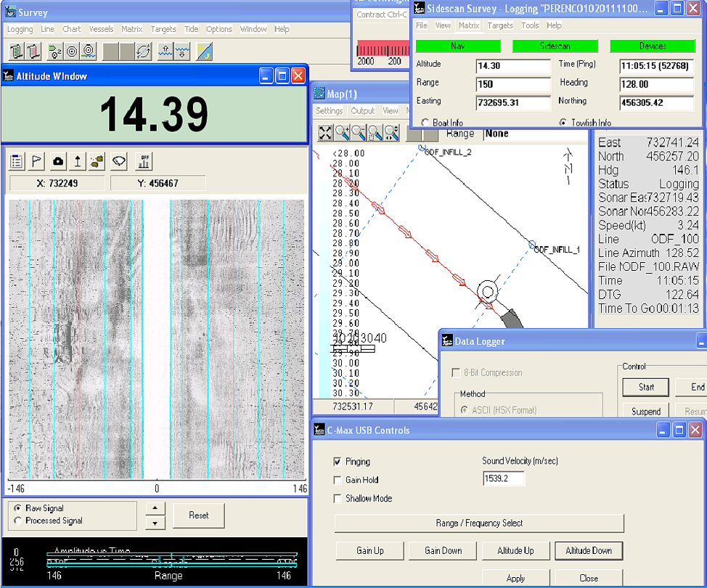Enable the Gain Hold checkbox
This screenshot has width=707, height=588.
point(338,480)
